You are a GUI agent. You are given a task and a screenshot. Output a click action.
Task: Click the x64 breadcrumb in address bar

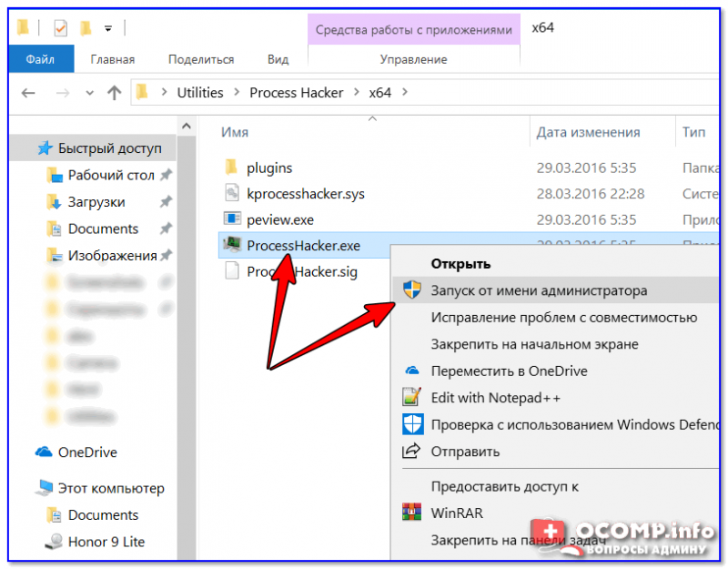tap(379, 93)
